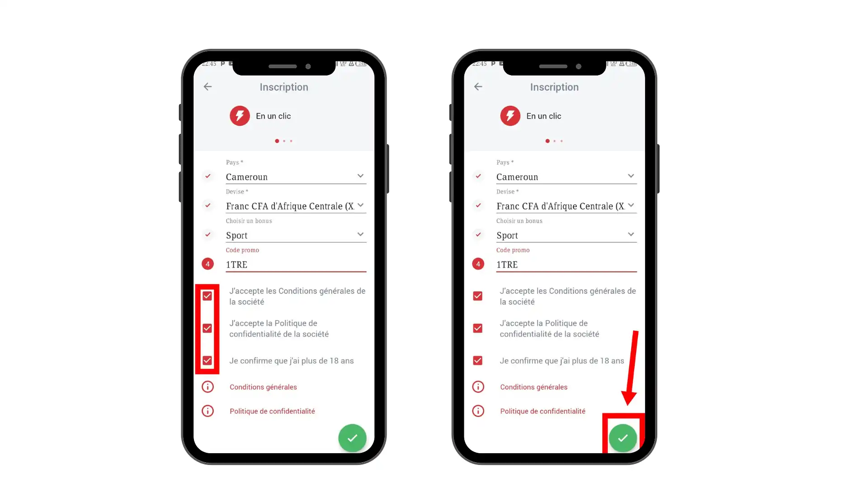Toggle the Politique de confidentialité acceptance checkbox
The height and width of the screenshot is (488, 868).
208,328
